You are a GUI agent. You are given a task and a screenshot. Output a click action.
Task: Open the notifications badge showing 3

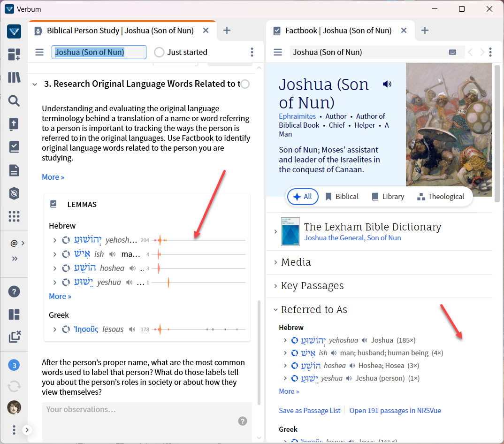[x=14, y=365]
